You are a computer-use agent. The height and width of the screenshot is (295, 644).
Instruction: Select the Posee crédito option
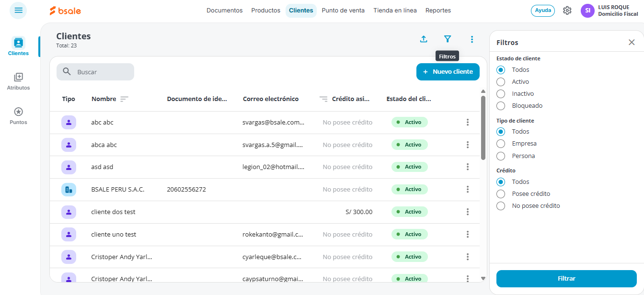pyautogui.click(x=501, y=194)
